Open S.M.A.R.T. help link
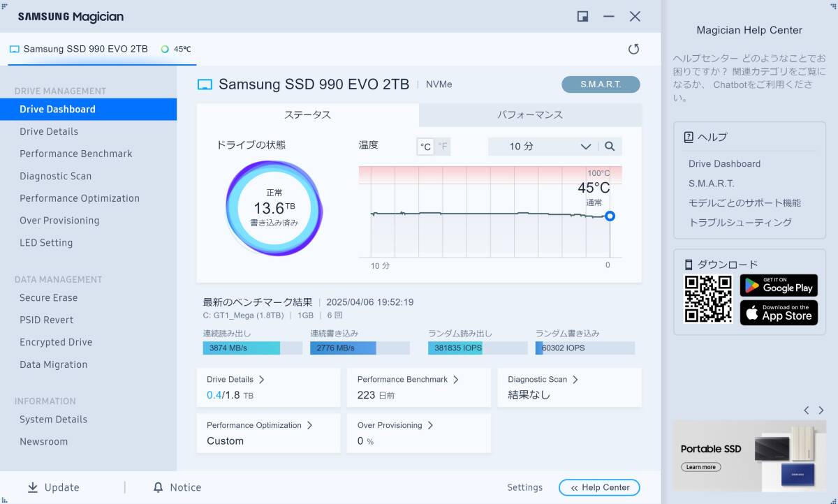The image size is (838, 504). [711, 184]
